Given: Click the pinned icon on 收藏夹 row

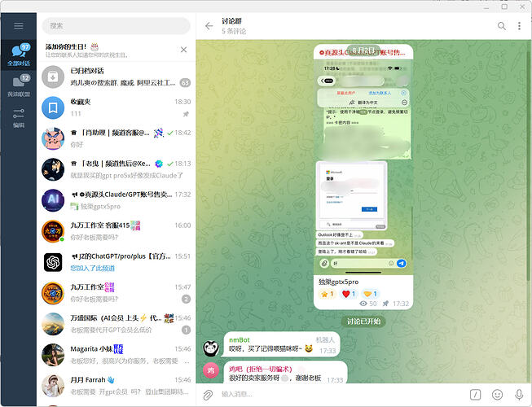Looking at the screenshot, I should click(x=186, y=114).
